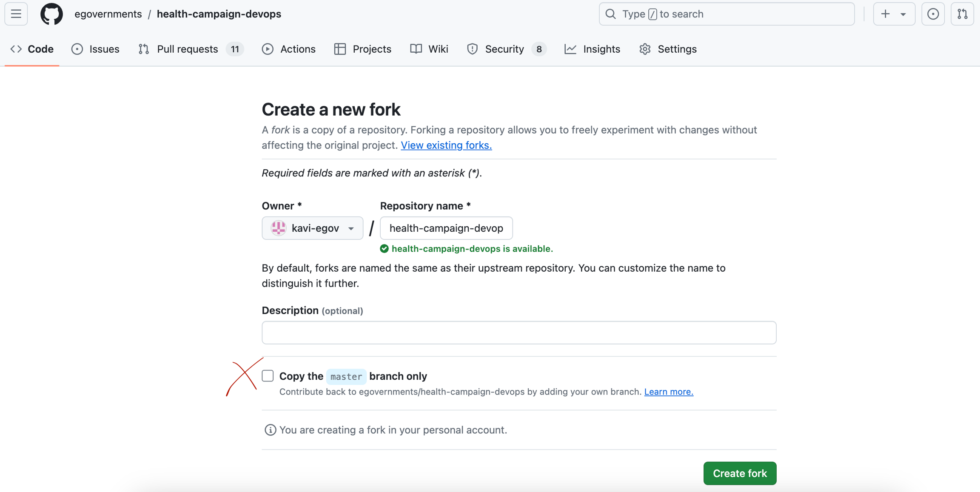Focus the Repository name field
The width and height of the screenshot is (980, 492).
[x=446, y=228]
